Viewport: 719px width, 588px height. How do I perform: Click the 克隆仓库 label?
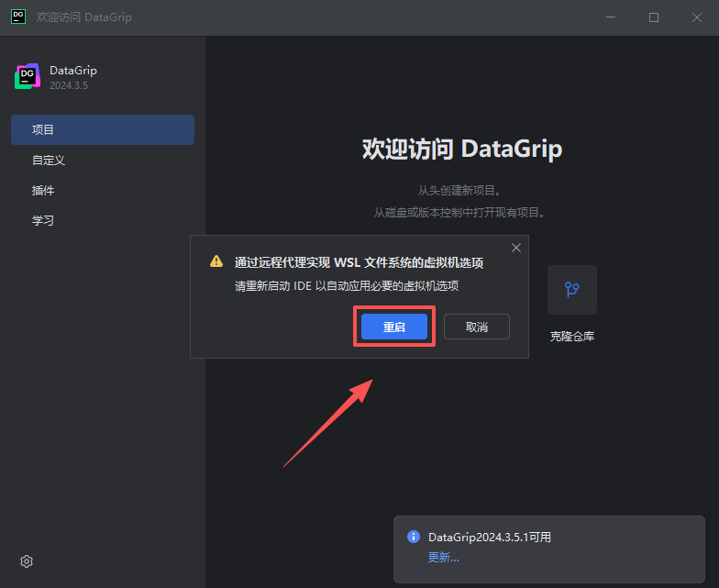(572, 336)
